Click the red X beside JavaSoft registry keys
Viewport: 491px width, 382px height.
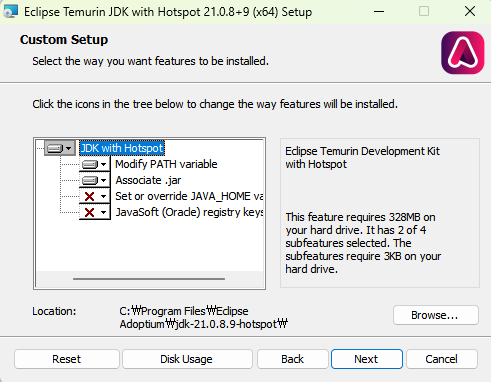click(89, 212)
